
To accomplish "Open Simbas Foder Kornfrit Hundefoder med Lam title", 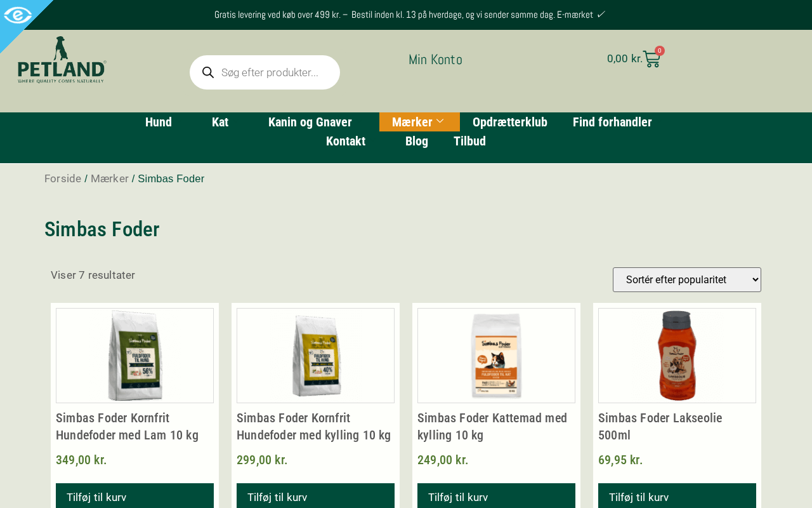I will pos(128,426).
